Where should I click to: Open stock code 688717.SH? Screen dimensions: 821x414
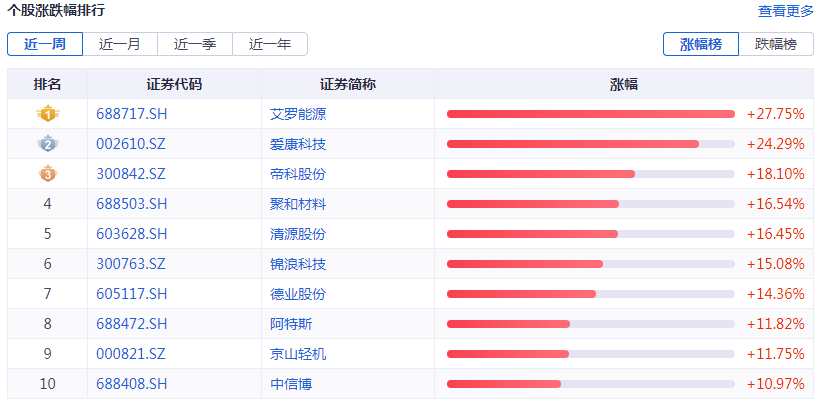[x=131, y=114]
